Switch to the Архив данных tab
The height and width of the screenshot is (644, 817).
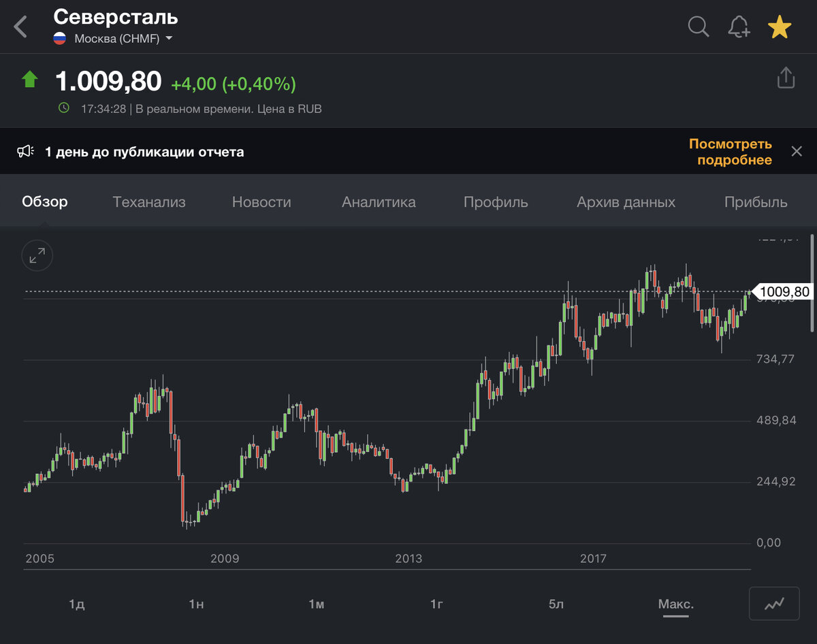[626, 202]
